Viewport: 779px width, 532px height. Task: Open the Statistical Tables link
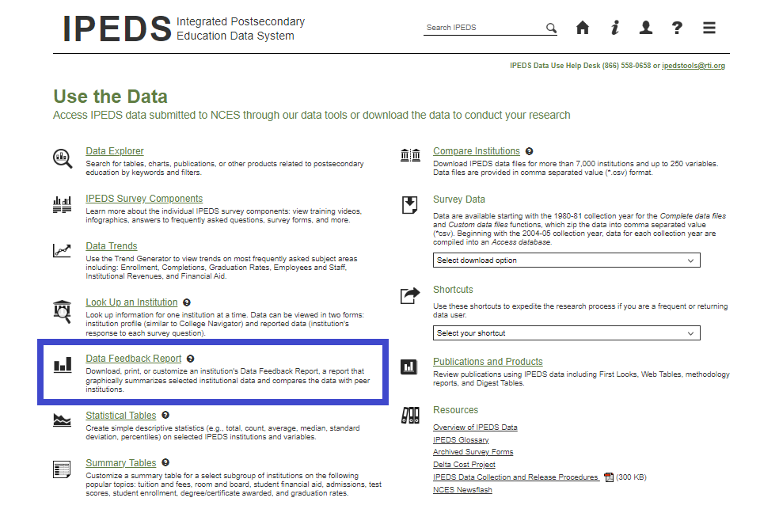120,416
